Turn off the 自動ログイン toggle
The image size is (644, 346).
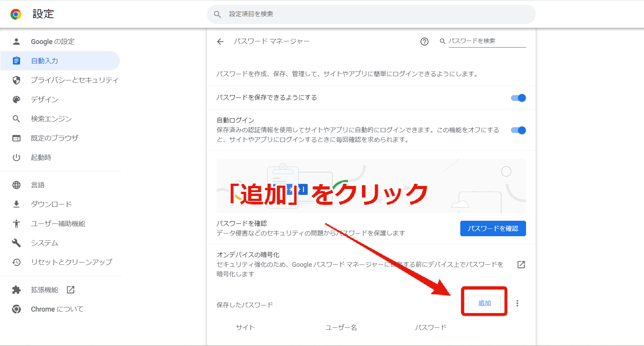coord(518,130)
